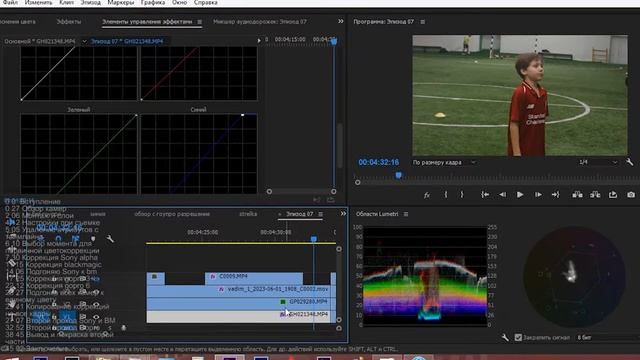Open the По размеру кадра zoom dropdown

click(x=444, y=162)
